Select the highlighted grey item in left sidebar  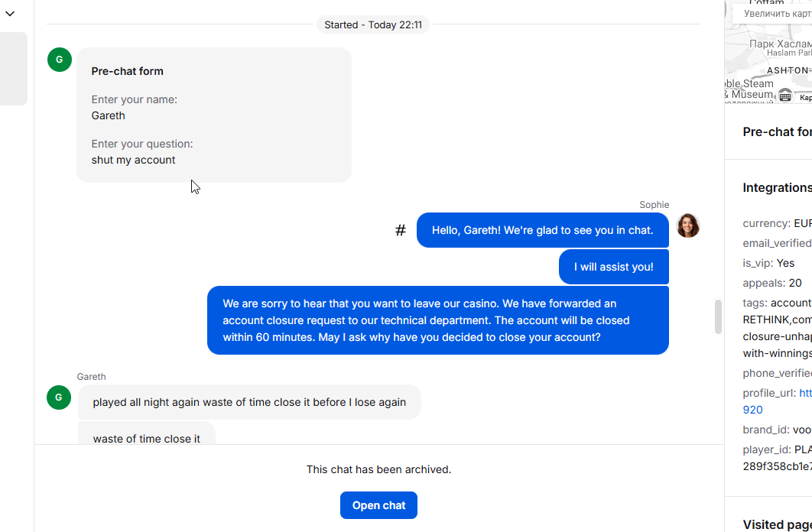tap(14, 69)
